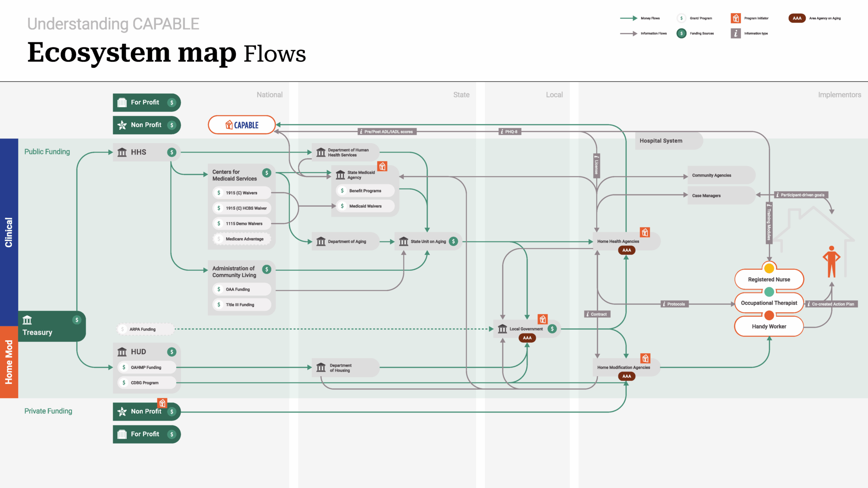Image resolution: width=868 pixels, height=488 pixels.
Task: Click the Information type legend icon
Action: click(735, 33)
